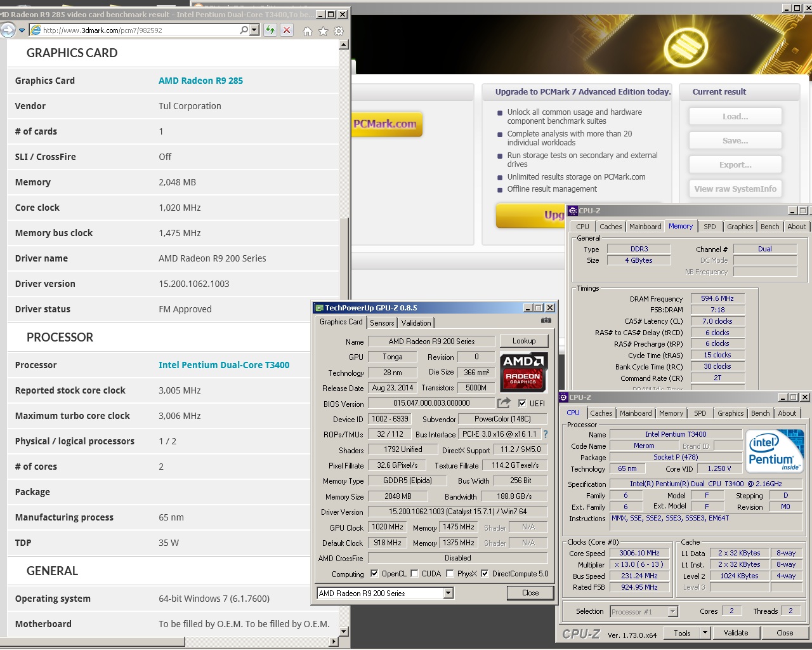This screenshot has height=650, width=812.
Task: Toggle the PhysX checkbox
Action: pos(450,573)
